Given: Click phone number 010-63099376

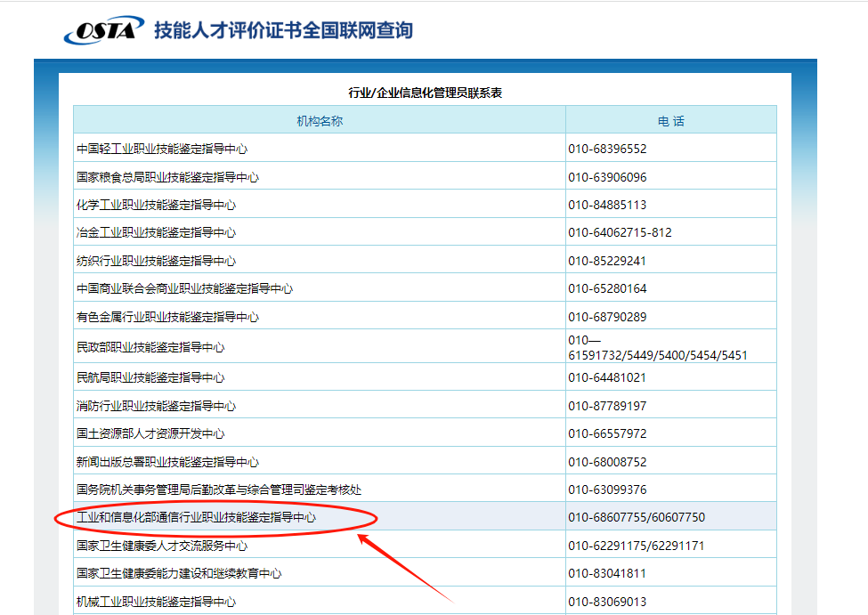Looking at the screenshot, I should click(x=607, y=490).
